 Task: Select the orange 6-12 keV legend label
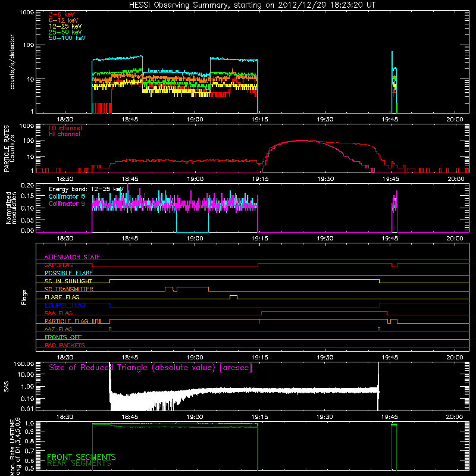[x=64, y=20]
